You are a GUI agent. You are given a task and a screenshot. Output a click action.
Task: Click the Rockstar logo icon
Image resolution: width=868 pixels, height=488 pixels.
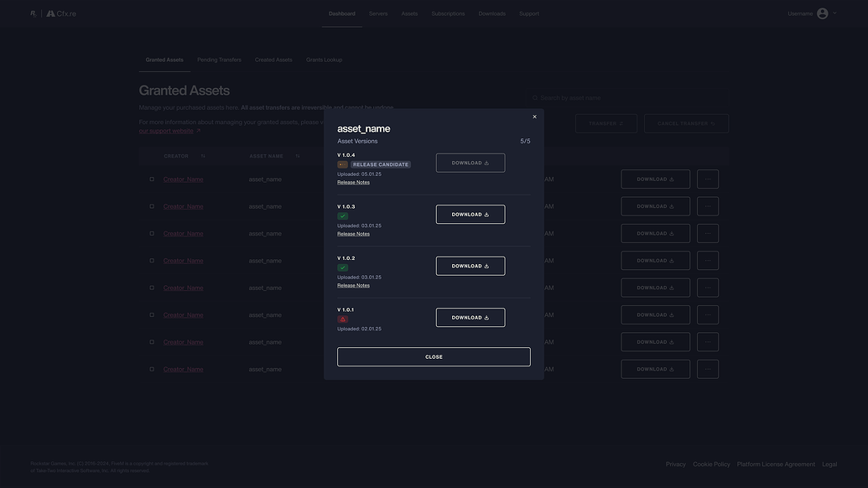pyautogui.click(x=34, y=13)
